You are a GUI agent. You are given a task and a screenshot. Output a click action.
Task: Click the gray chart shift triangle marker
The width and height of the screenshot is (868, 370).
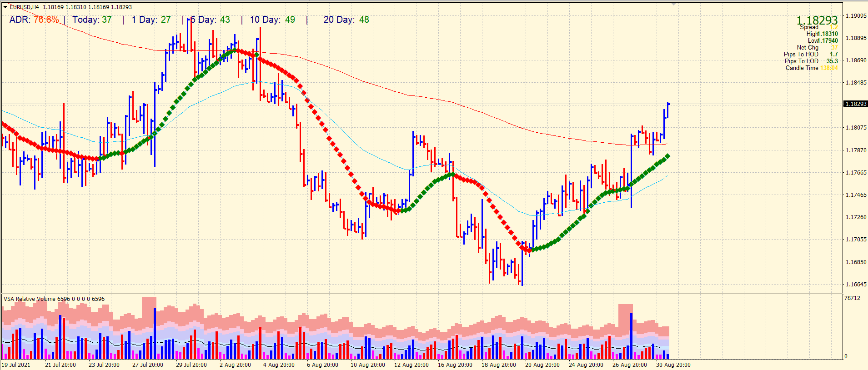[674, 4]
